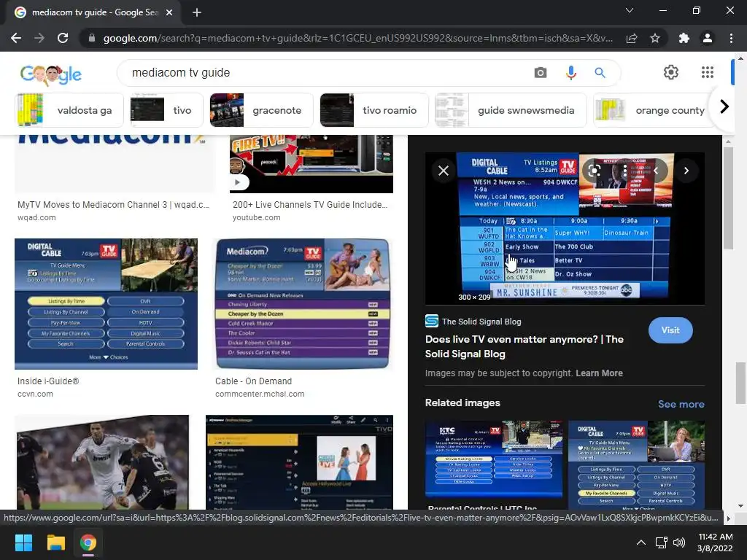Open network status in the tray
This screenshot has height=560, width=747.
[x=661, y=542]
